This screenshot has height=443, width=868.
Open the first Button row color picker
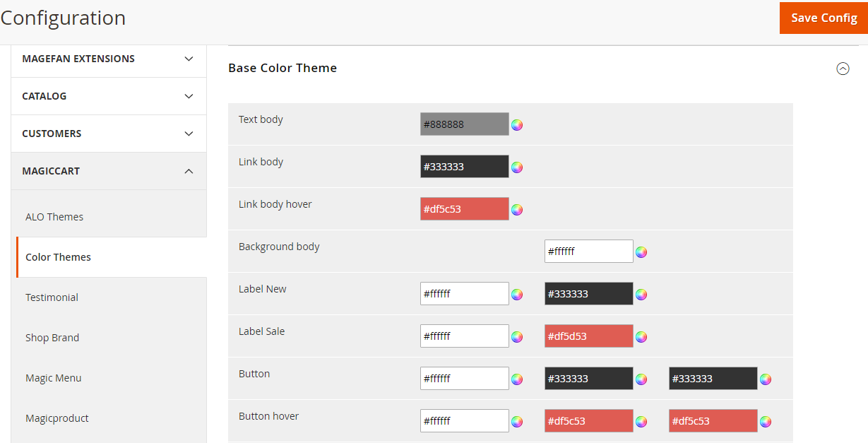coord(517,379)
